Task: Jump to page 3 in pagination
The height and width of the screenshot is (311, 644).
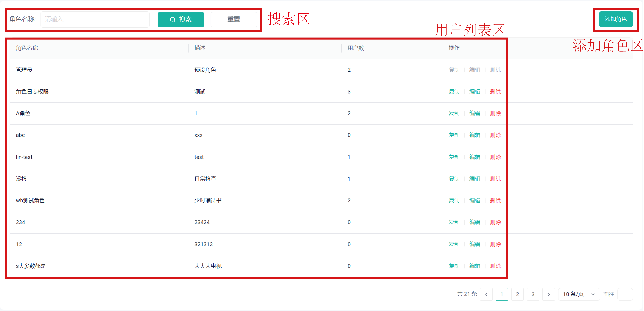Action: [533, 294]
